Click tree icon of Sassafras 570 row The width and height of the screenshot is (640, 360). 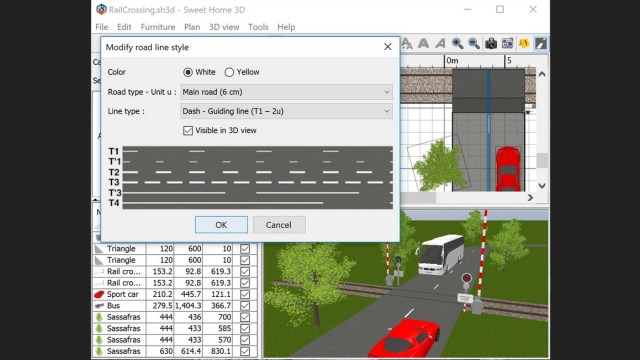99,340
